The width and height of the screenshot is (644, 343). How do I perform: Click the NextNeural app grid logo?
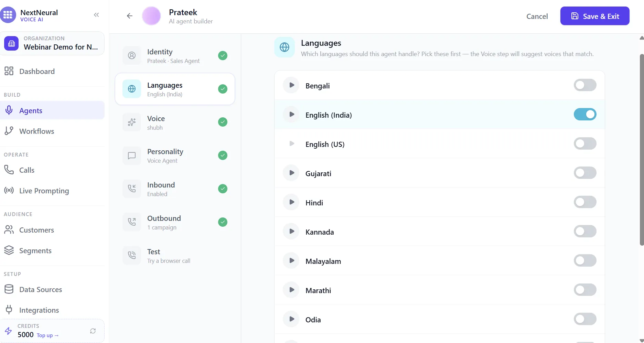pyautogui.click(x=8, y=15)
